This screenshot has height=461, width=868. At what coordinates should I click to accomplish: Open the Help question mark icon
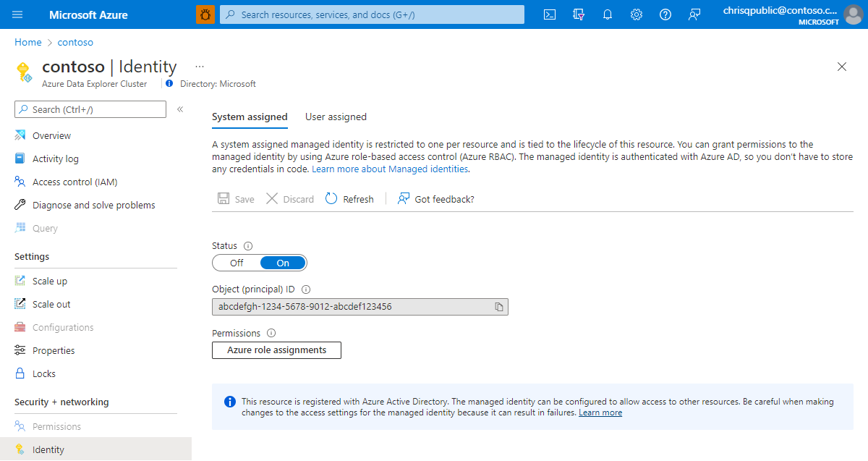[665, 14]
